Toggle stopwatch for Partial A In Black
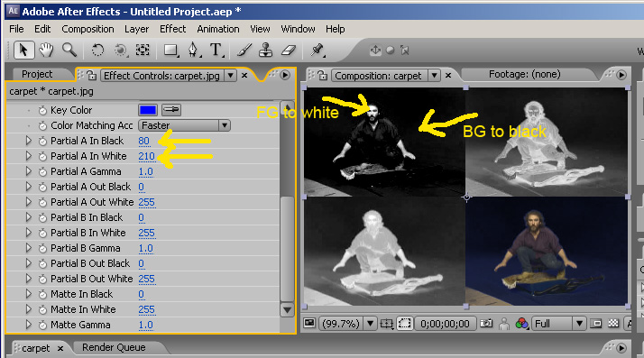The width and height of the screenshot is (644, 358). (x=42, y=142)
